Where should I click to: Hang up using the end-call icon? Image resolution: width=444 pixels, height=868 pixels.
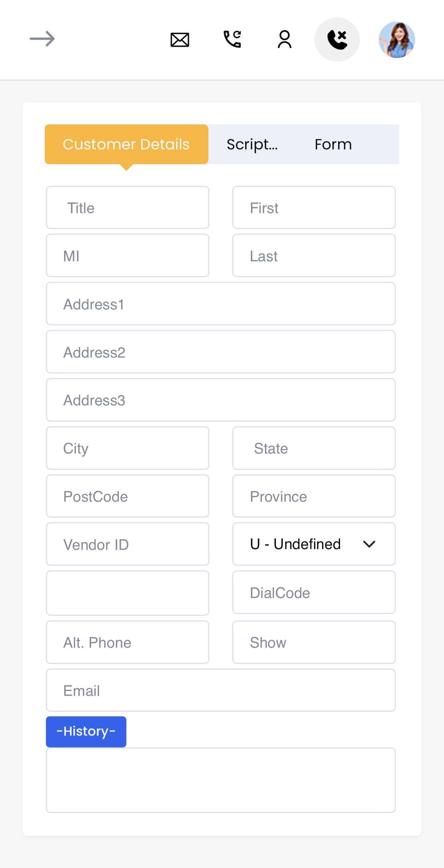point(337,39)
